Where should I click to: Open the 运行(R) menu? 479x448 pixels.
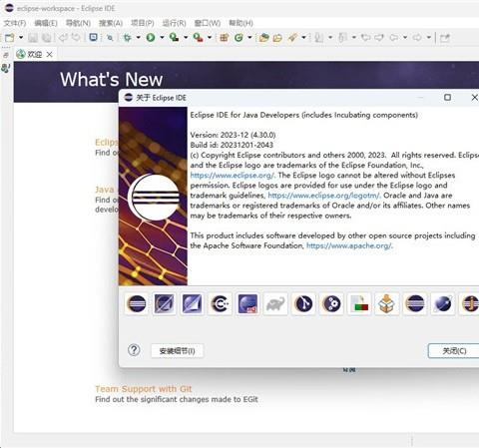tap(174, 23)
